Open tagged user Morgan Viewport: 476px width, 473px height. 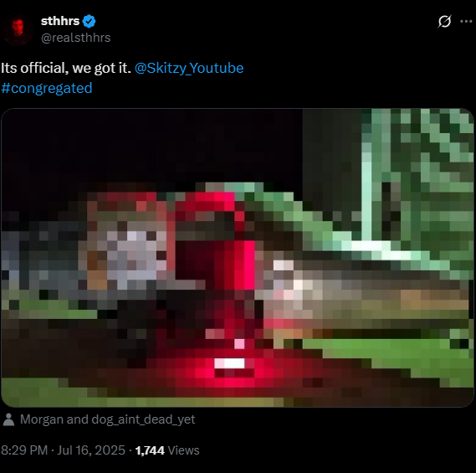pos(42,419)
